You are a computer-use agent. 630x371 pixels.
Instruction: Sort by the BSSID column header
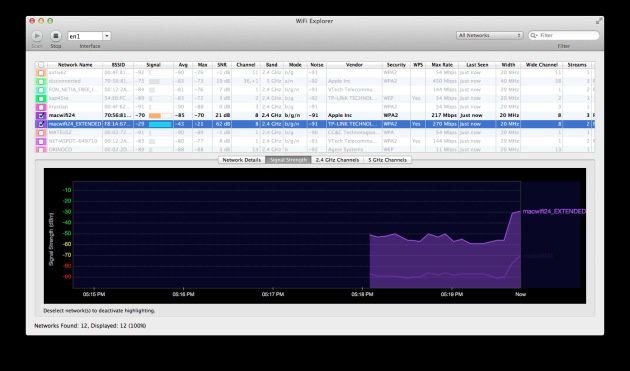pyautogui.click(x=118, y=65)
